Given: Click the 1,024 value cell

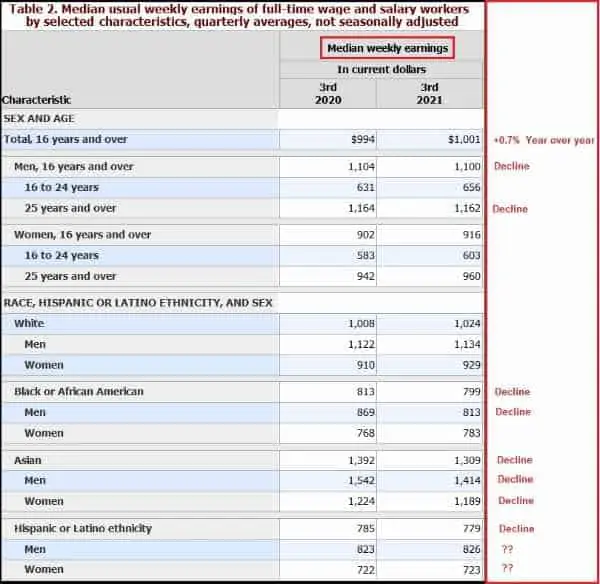Looking at the screenshot, I should click(x=430, y=324).
